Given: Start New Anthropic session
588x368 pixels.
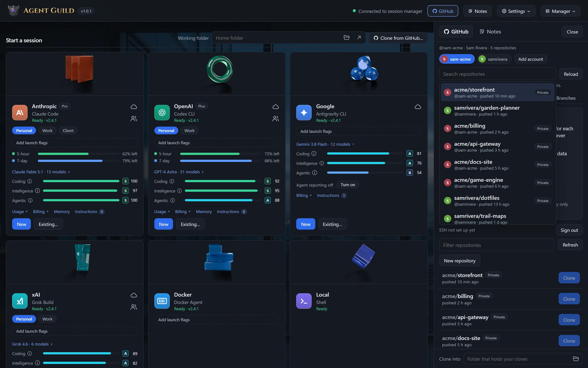Looking at the screenshot, I should click(22, 224).
